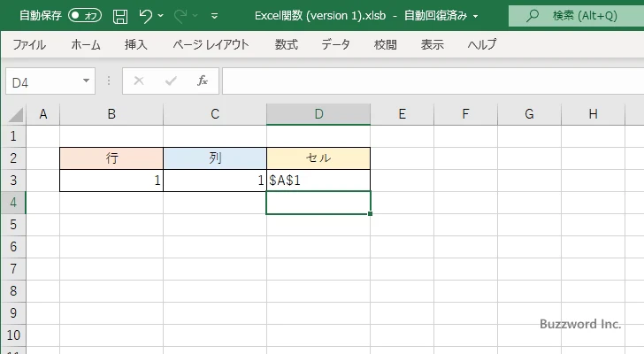Select row 4 header
Viewport: 644px width, 354px height.
tap(13, 203)
